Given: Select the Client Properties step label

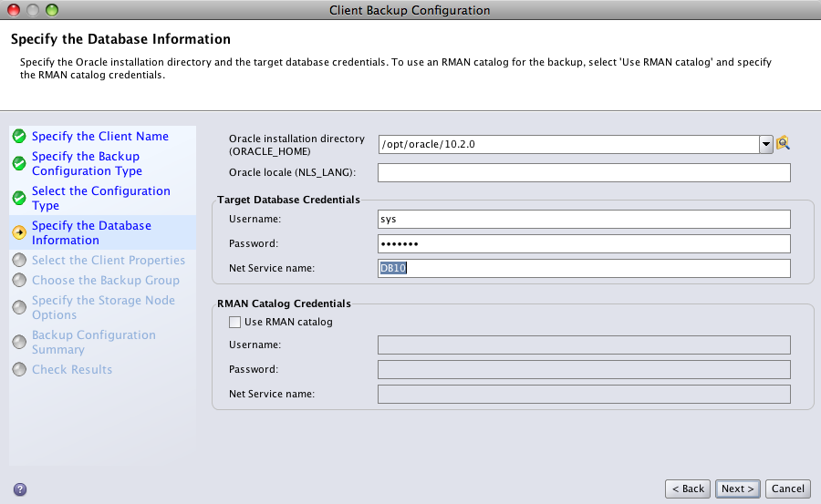Looking at the screenshot, I should coord(109,260).
